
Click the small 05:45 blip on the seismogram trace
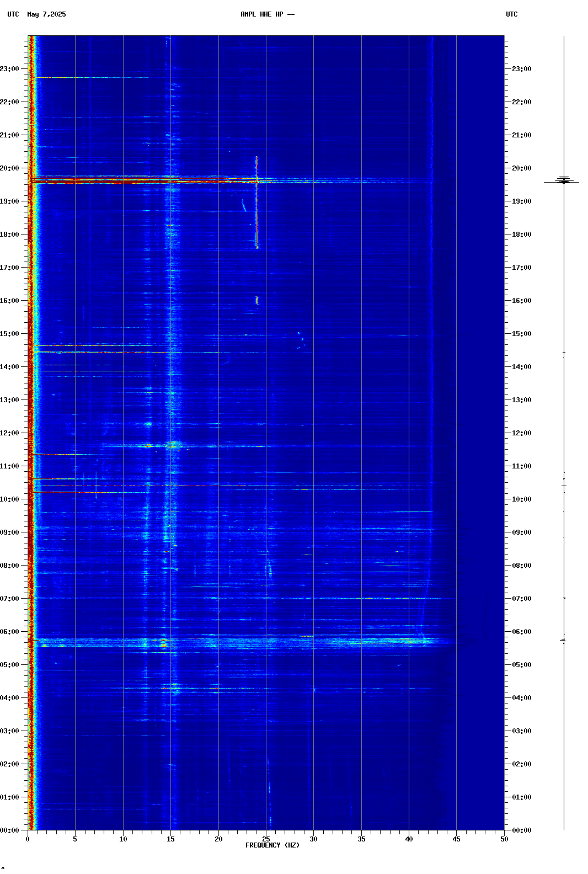[x=563, y=640]
